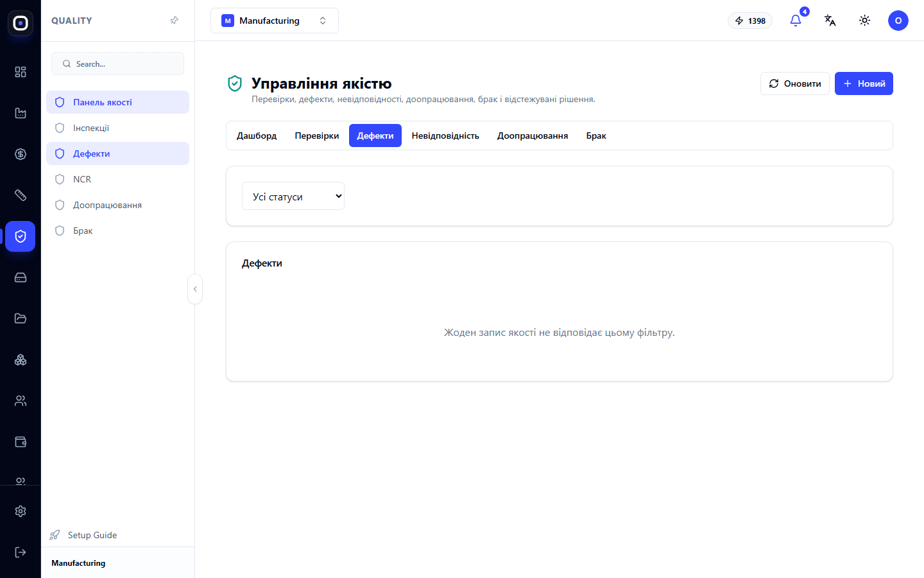Image resolution: width=924 pixels, height=578 pixels.
Task: Open Дефекти in the sidebar
Action: pyautogui.click(x=118, y=153)
